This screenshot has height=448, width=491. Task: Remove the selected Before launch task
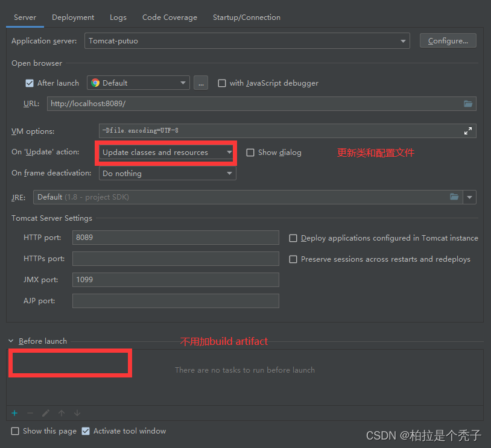coord(30,413)
